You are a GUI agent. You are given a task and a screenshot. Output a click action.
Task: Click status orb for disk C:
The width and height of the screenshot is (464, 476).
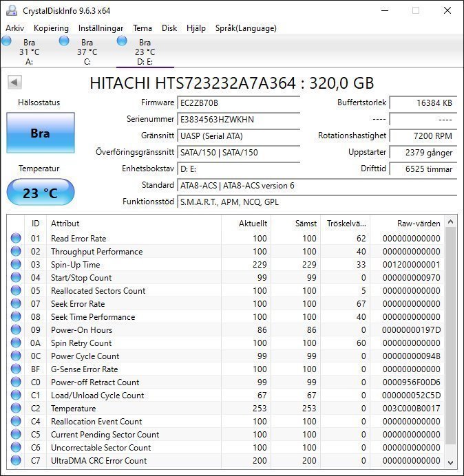(64, 41)
